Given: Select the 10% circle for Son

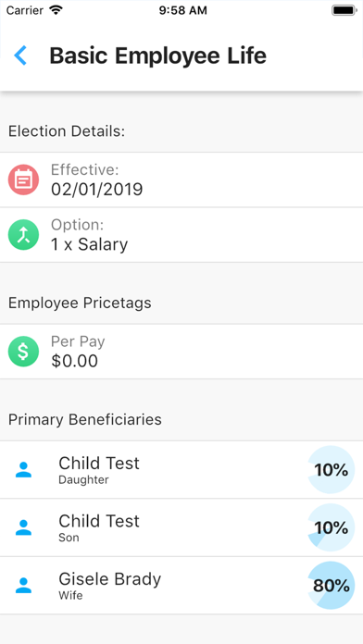Looking at the screenshot, I should (331, 527).
